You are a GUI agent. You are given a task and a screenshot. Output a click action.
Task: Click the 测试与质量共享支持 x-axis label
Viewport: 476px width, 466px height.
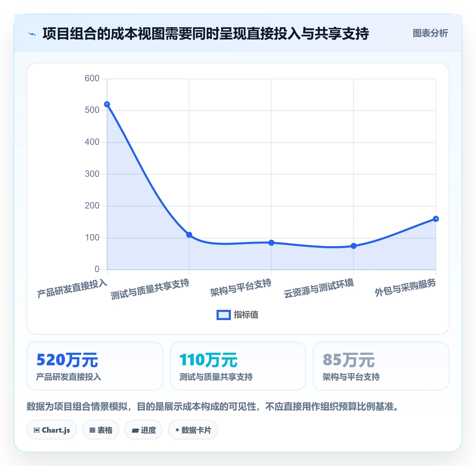coord(150,289)
